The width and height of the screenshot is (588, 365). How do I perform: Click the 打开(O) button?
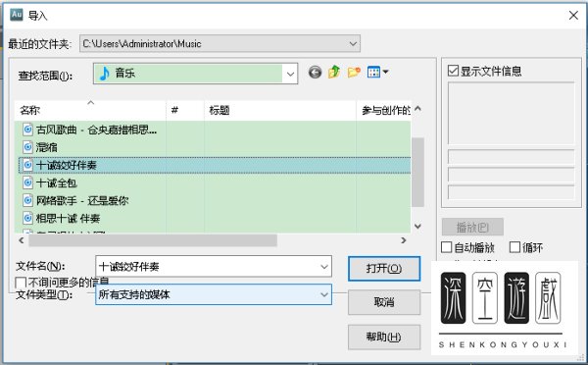tap(384, 269)
